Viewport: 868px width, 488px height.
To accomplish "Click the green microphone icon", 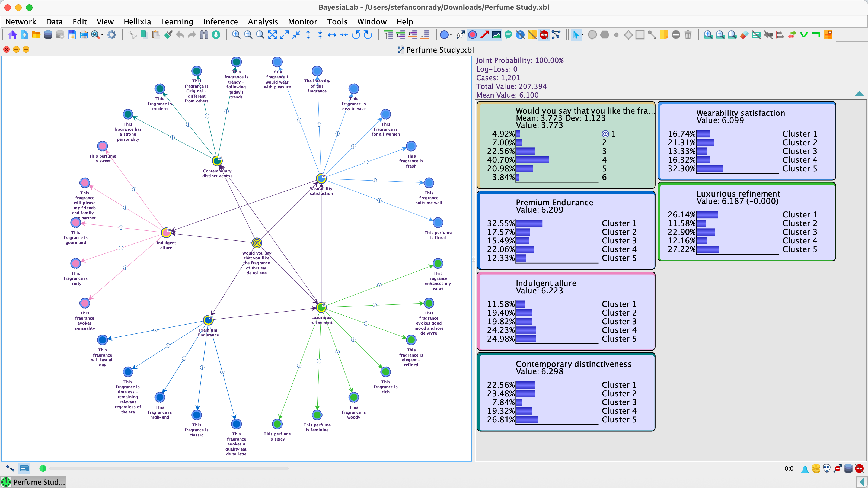I will [216, 35].
